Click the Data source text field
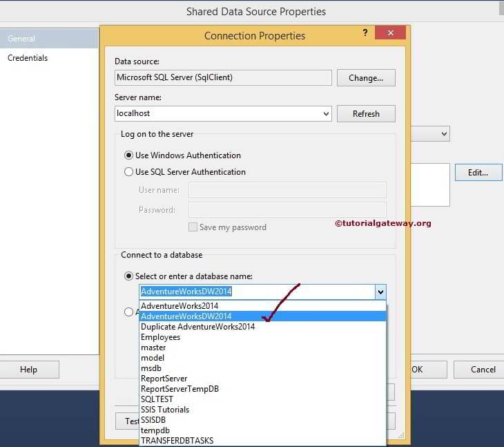 pos(223,77)
